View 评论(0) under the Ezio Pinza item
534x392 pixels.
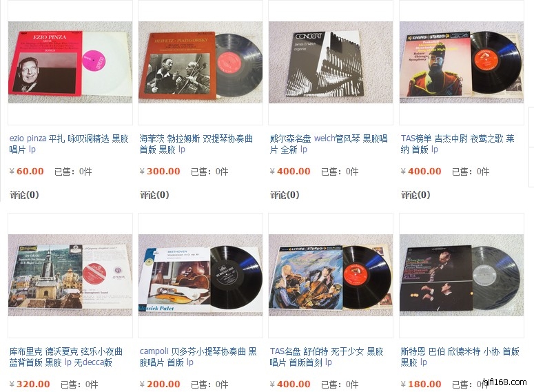pyautogui.click(x=24, y=195)
